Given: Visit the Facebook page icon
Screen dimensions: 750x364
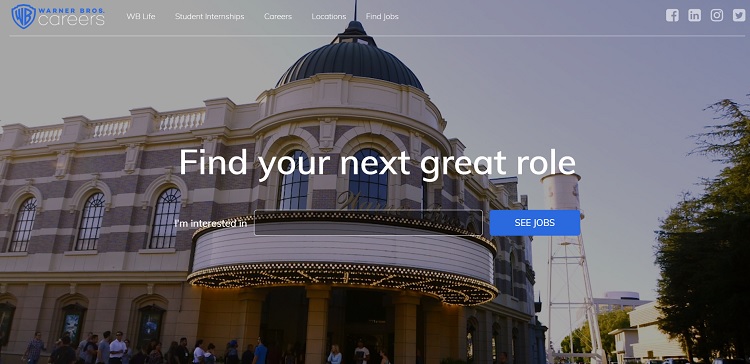Looking at the screenshot, I should point(672,15).
